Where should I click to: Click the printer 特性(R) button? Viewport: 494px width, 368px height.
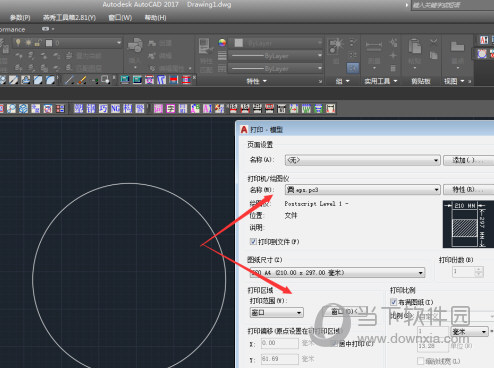click(x=468, y=190)
